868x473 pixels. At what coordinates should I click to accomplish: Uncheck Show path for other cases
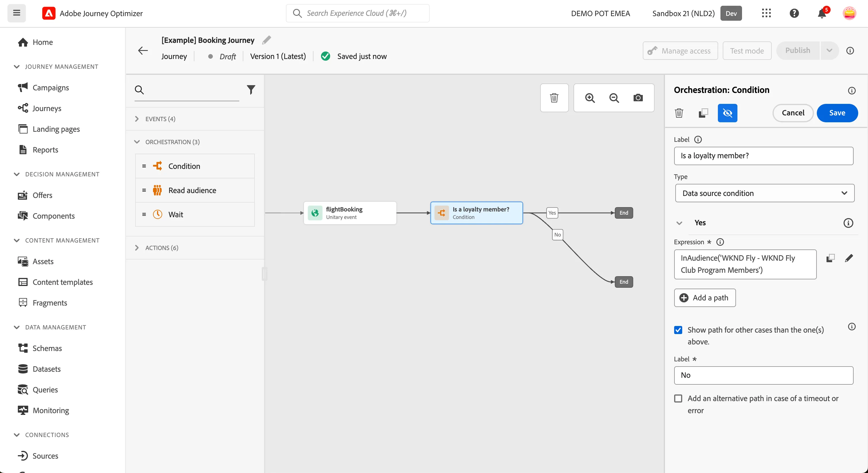[678, 330]
